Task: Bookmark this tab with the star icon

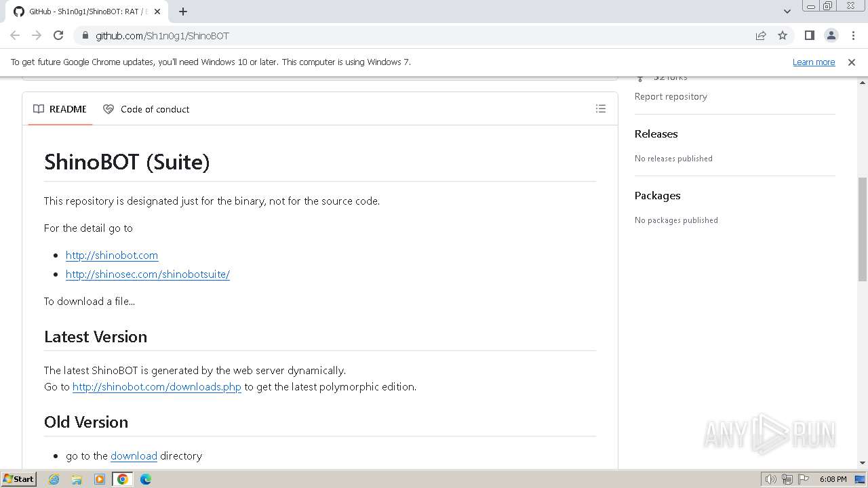Action: coord(783,35)
